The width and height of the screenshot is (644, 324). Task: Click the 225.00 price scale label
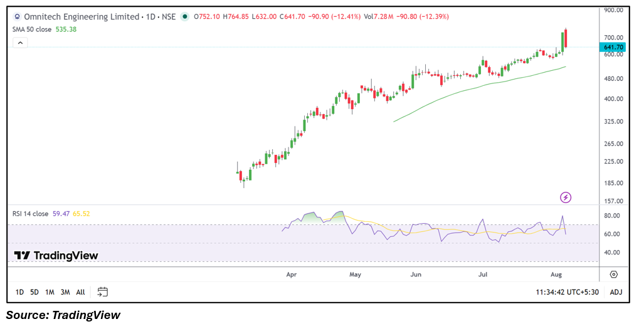(x=614, y=162)
